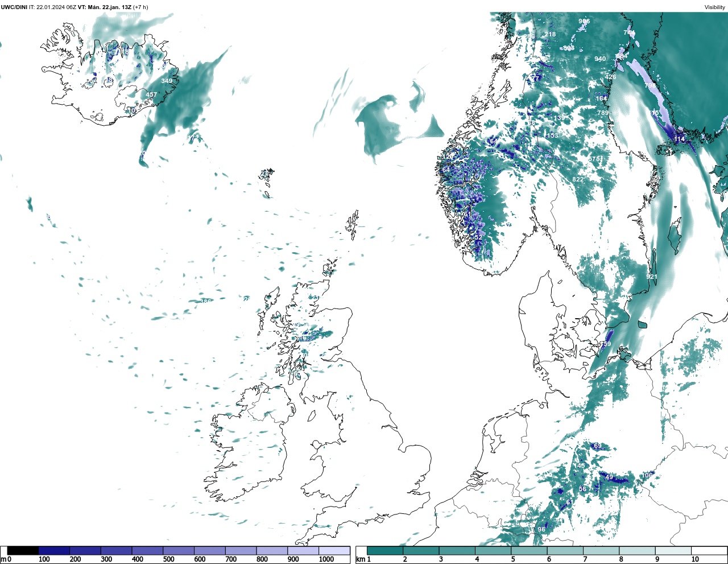Click the 300–400 m legend swatch
This screenshot has width=728, height=564.
[116, 550]
